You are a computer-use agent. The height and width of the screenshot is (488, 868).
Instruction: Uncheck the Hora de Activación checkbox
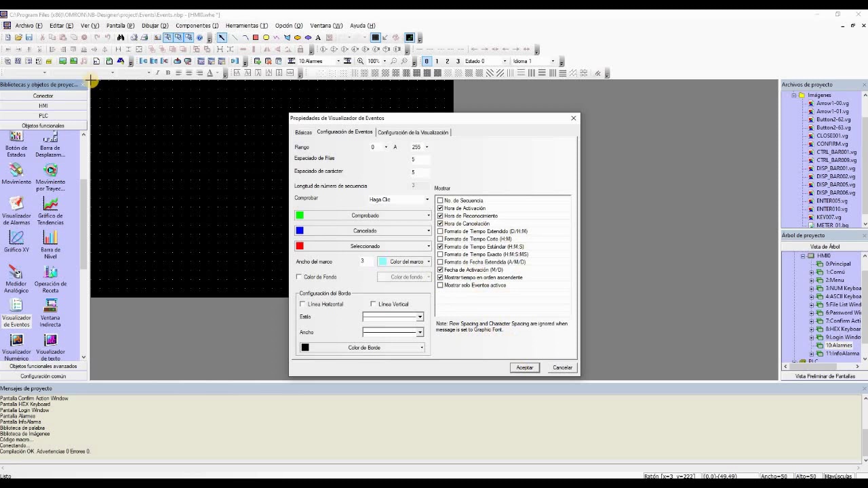point(440,208)
